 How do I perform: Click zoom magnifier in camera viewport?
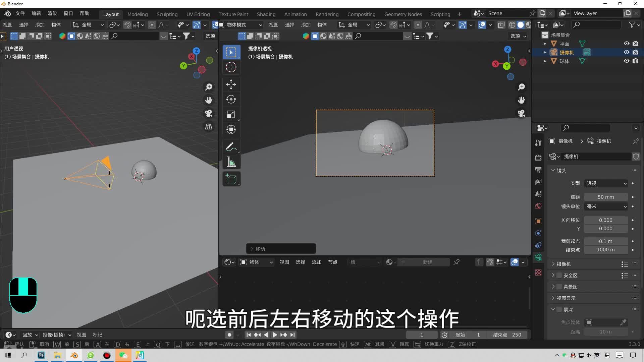click(521, 87)
